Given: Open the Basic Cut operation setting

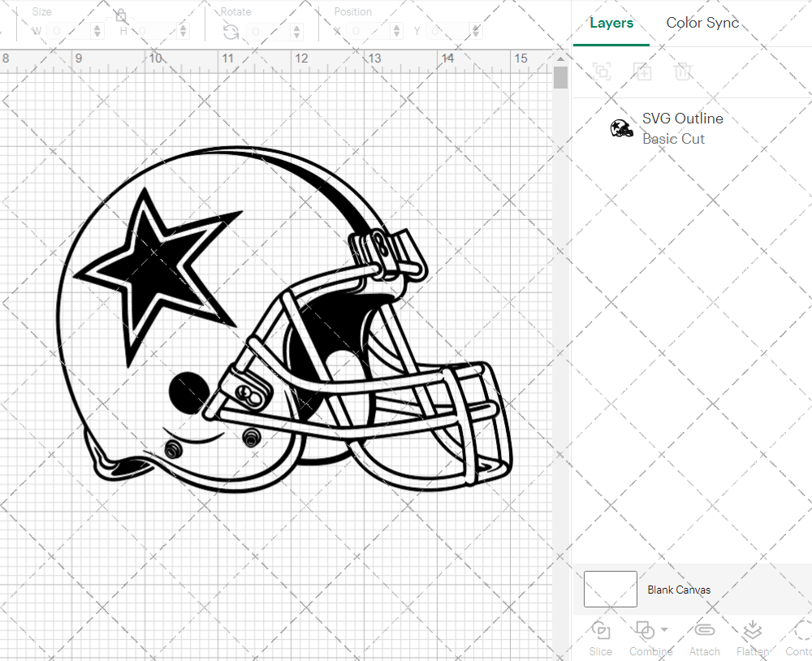Looking at the screenshot, I should [674, 139].
